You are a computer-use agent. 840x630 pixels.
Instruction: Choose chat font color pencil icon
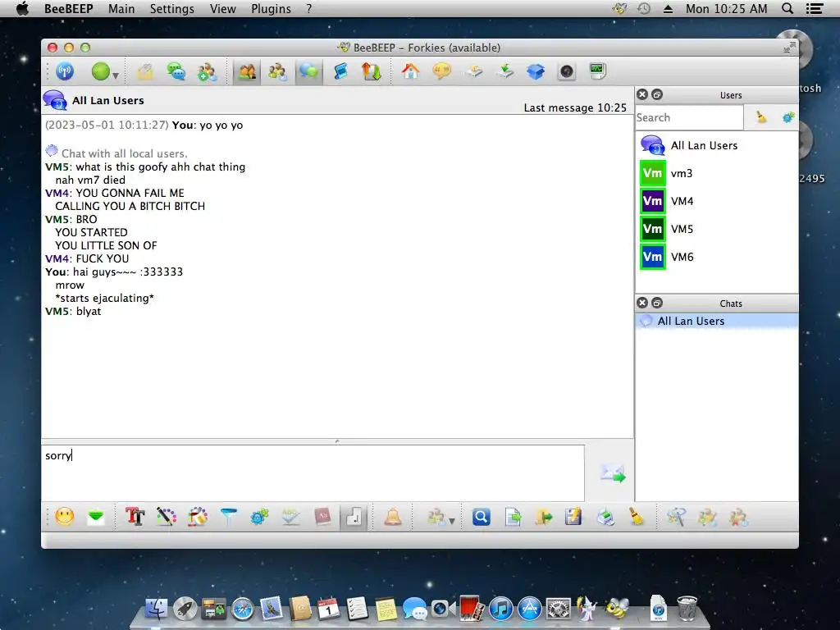click(x=166, y=517)
